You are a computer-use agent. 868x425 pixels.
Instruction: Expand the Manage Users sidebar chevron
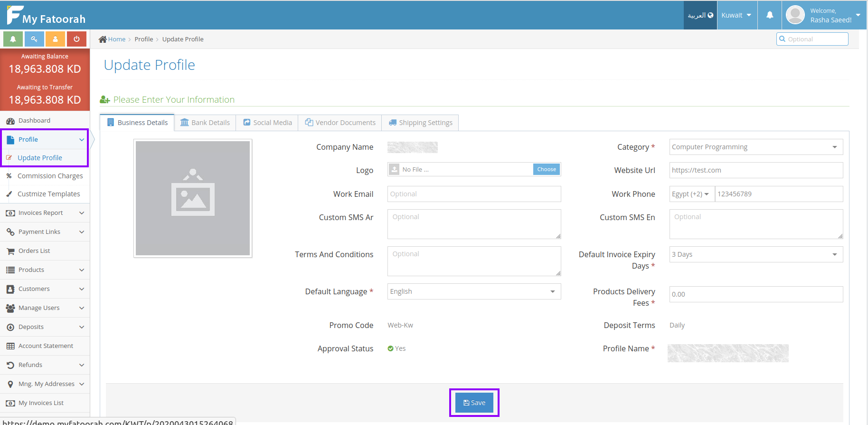click(x=82, y=308)
